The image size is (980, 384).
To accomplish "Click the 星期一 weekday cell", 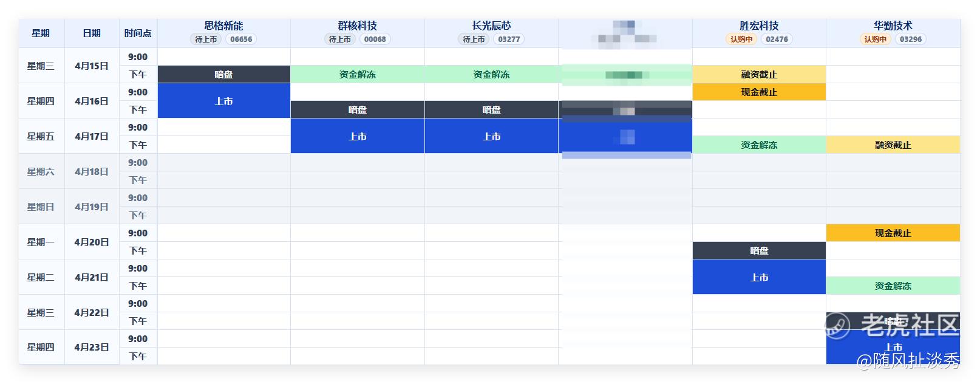I will pos(41,242).
